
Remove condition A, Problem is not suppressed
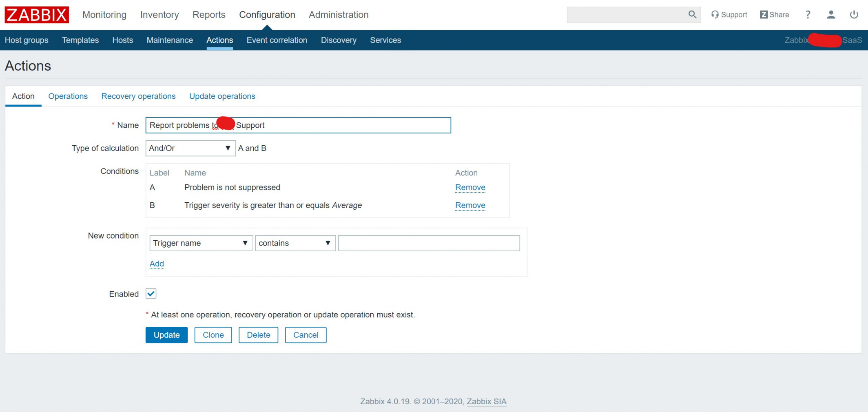470,188
